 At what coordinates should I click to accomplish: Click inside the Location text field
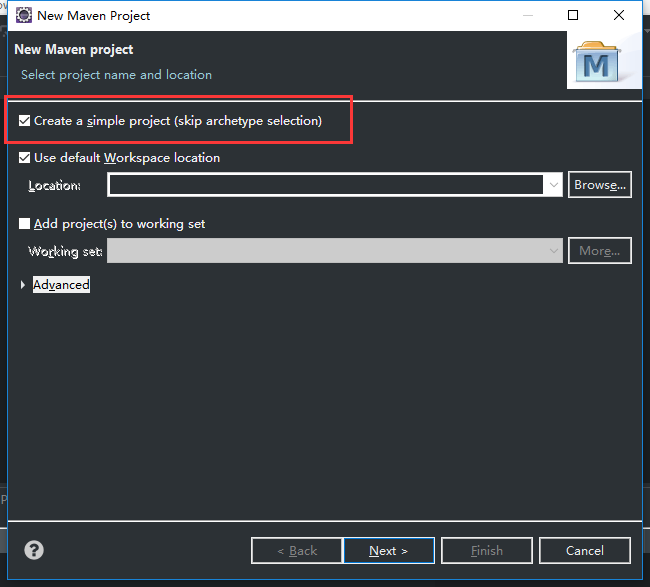[326, 185]
